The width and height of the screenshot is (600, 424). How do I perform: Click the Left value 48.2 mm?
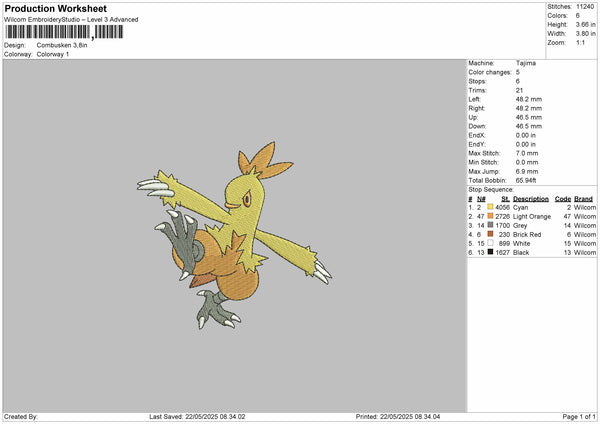529,99
